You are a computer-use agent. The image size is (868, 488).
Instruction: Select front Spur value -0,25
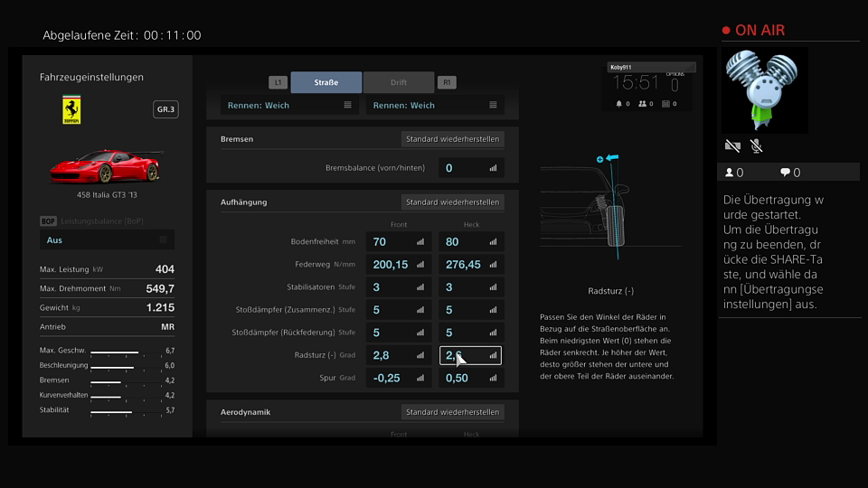[x=399, y=378]
